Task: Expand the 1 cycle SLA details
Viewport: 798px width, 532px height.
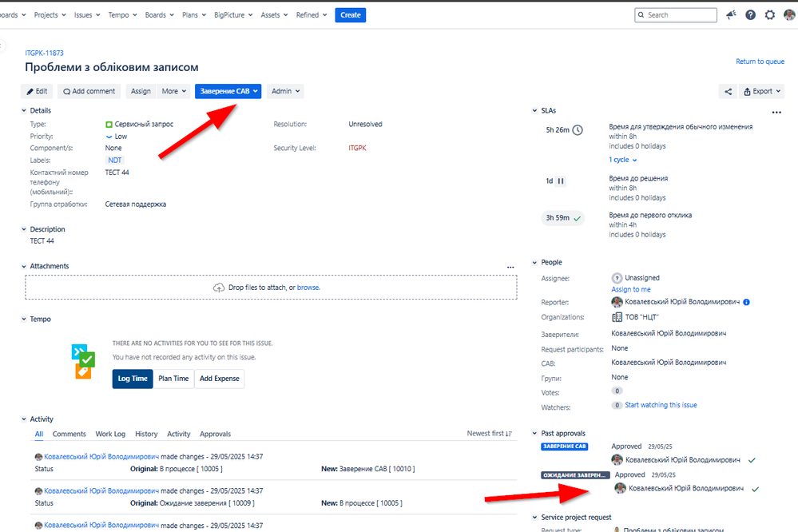Action: tap(623, 160)
